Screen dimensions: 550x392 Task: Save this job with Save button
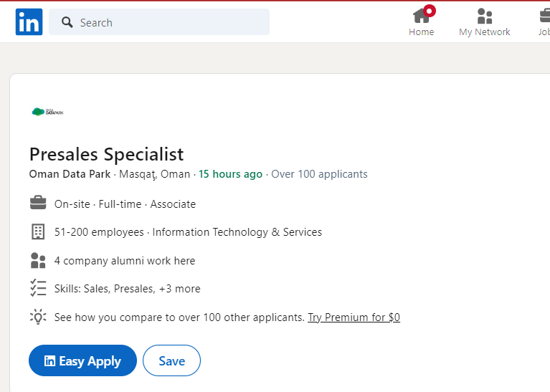pos(171,360)
